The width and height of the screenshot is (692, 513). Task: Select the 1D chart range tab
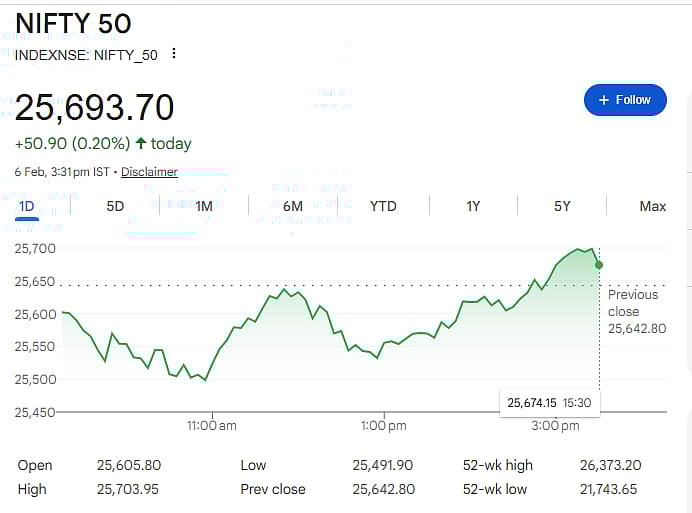pos(27,206)
